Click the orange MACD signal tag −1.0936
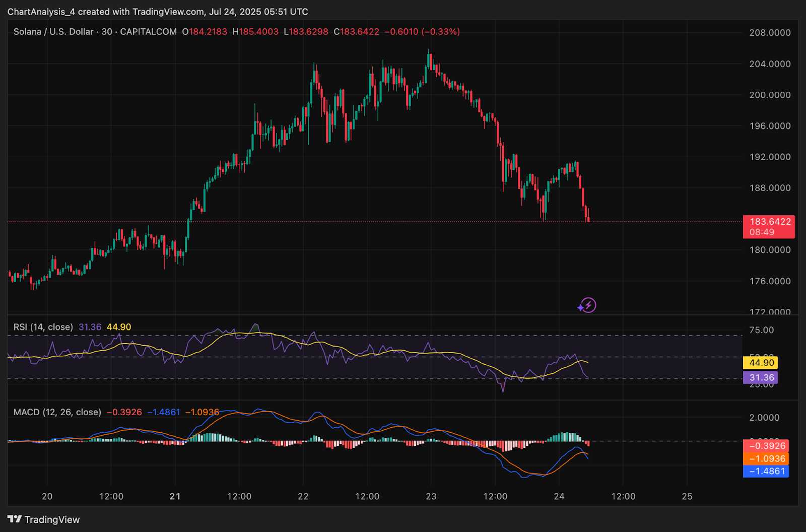Viewport: 806px width, 532px height. pos(766,458)
